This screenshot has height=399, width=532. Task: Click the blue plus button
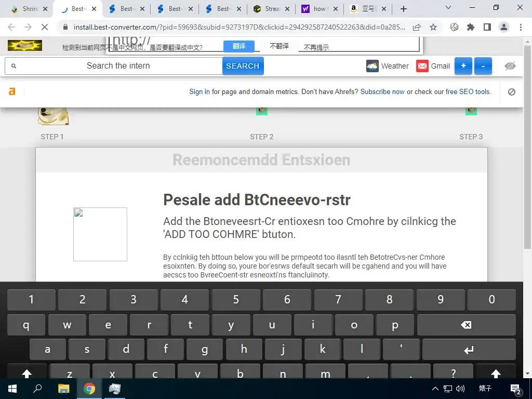[463, 66]
